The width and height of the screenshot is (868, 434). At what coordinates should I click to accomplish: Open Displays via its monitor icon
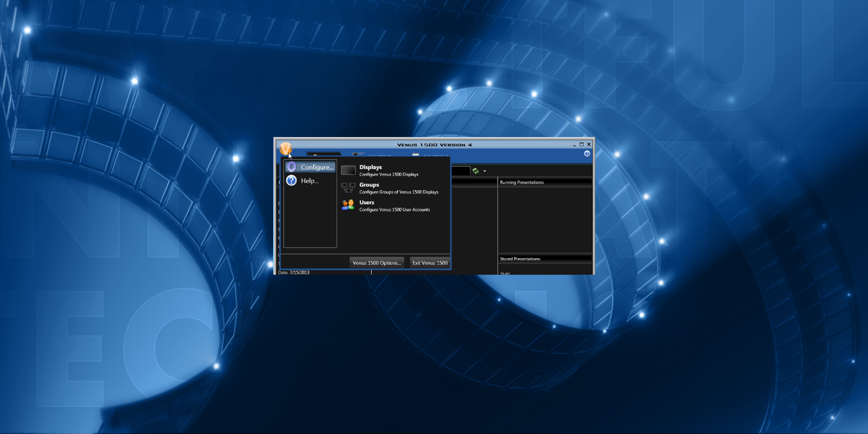point(348,170)
